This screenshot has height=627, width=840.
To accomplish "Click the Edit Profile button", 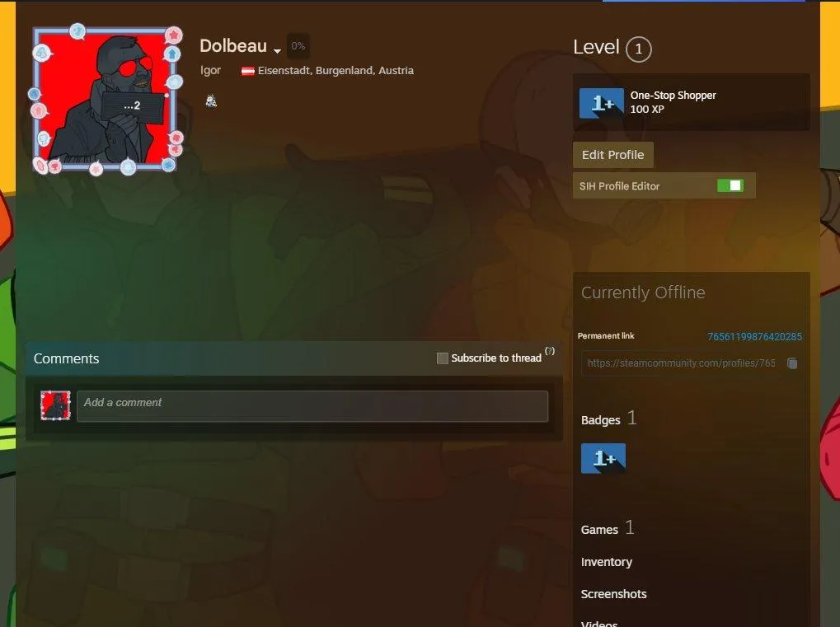I will click(x=612, y=154).
